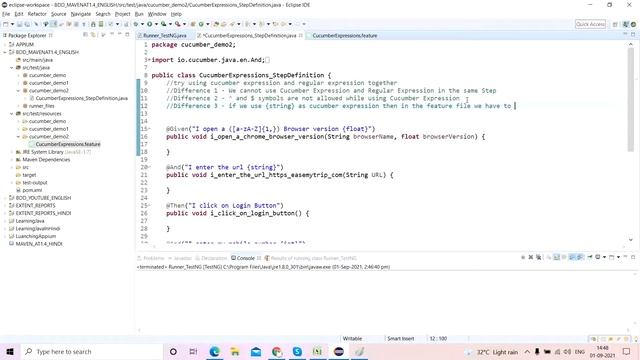
Task: Click the Open Perspective icon beside Quick Access
Action: pos(615,24)
